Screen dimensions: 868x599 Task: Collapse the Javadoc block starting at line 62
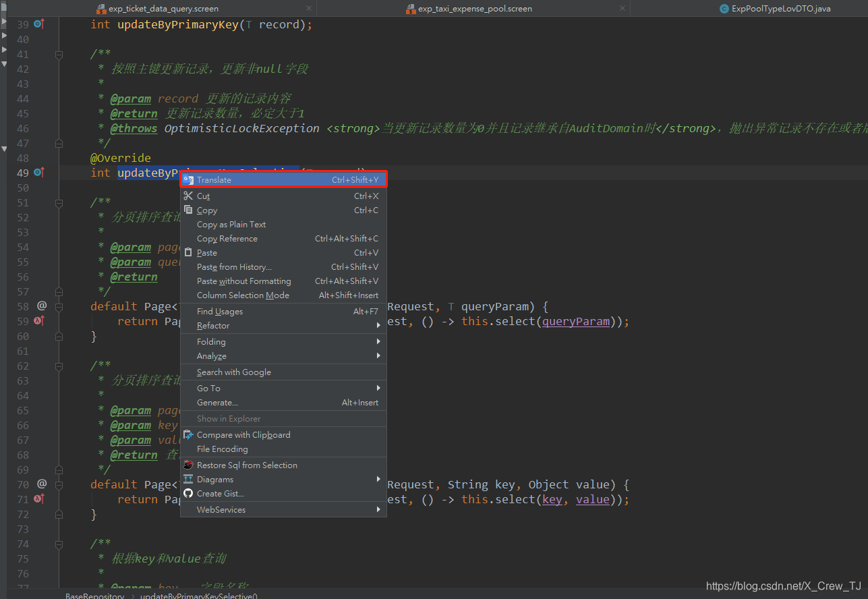[59, 366]
